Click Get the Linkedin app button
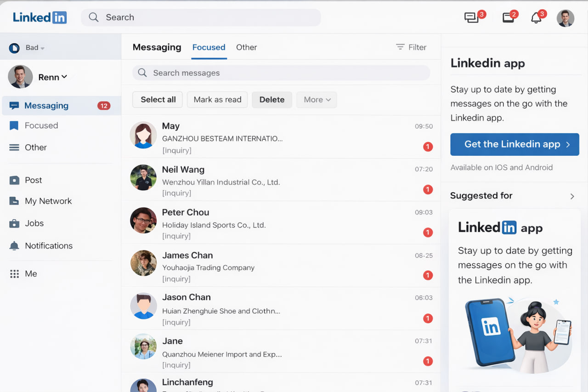This screenshot has width=588, height=392. point(514,144)
